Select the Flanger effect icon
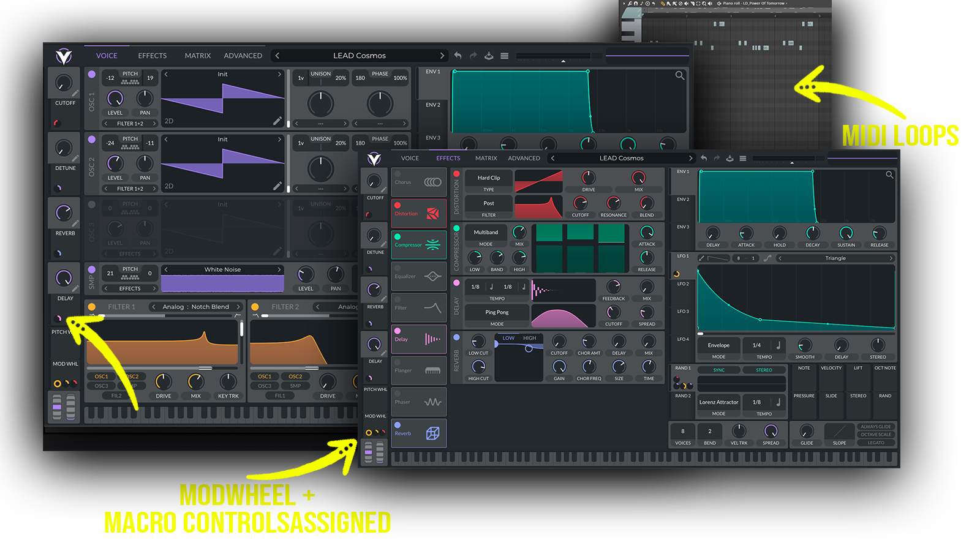 [x=432, y=370]
